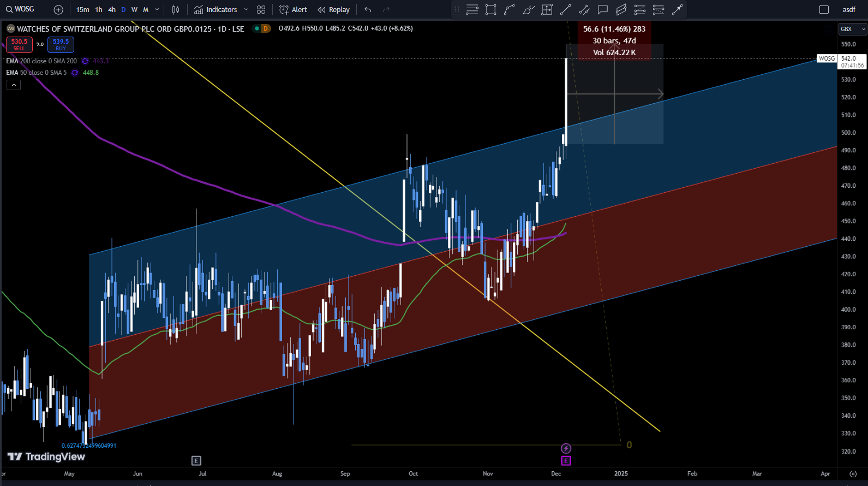Start bar Replay mode

[x=334, y=10]
